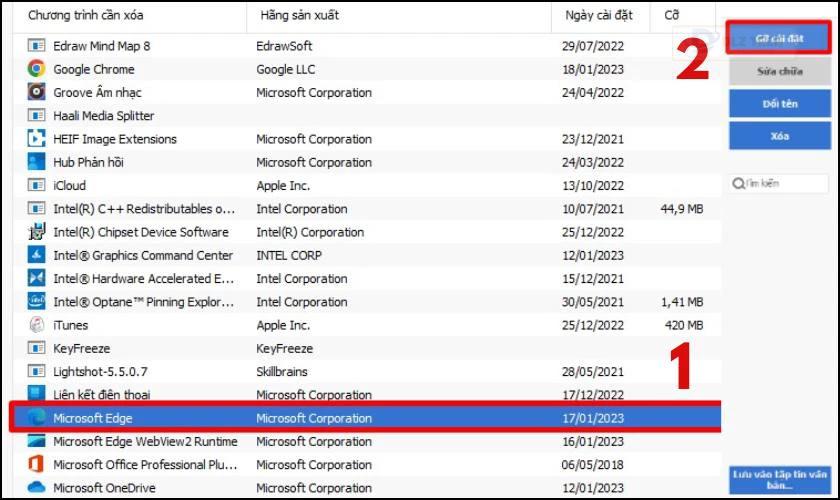Viewport: 840px width, 500px height.
Task: Click the 29/07/2022 install date
Action: point(592,46)
